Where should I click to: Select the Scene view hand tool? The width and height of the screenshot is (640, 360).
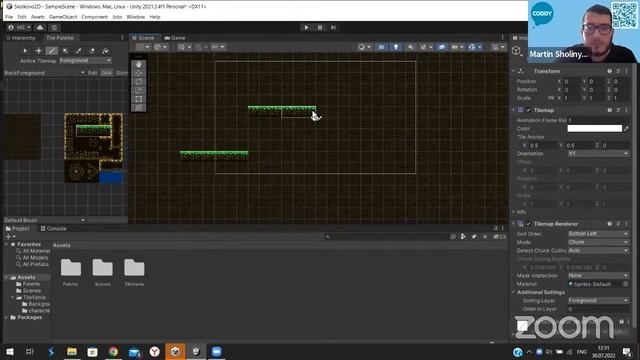[x=139, y=64]
